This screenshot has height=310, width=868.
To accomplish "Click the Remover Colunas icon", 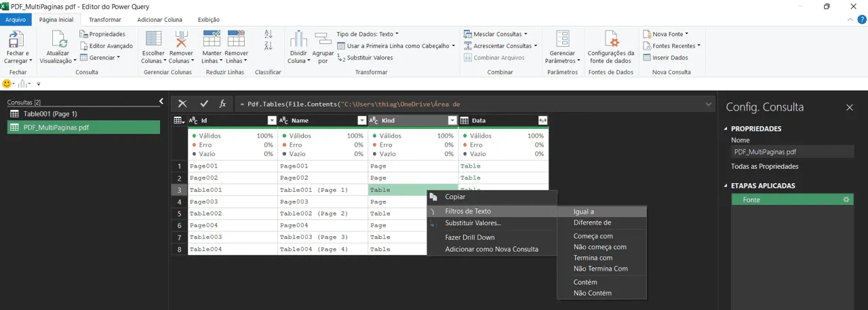I will (181, 39).
